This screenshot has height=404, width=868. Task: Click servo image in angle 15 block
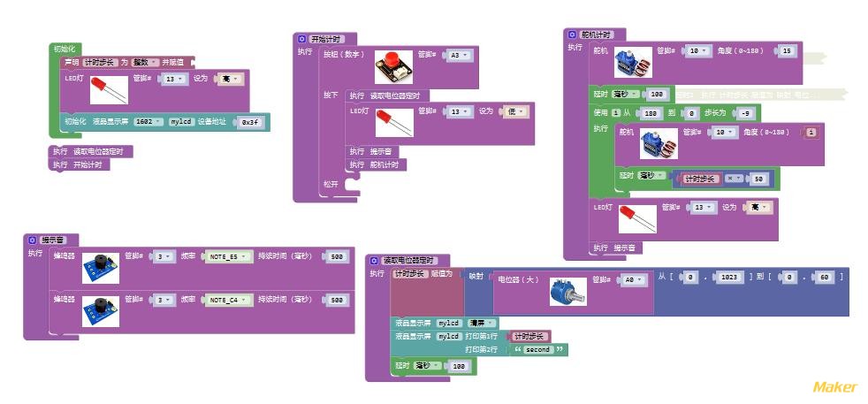tap(633, 62)
